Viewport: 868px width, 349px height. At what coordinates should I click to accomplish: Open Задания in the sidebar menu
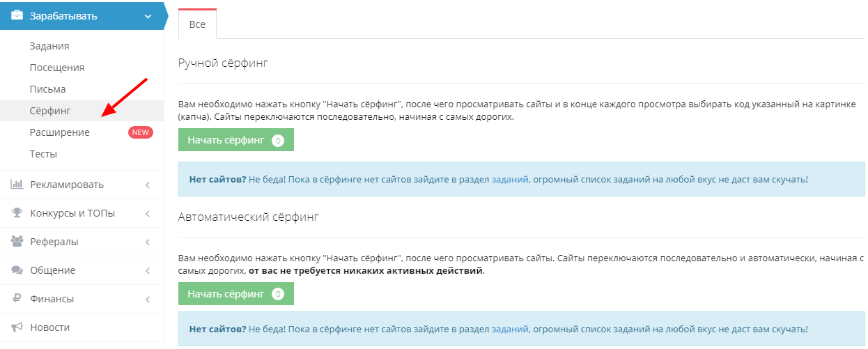pyautogui.click(x=49, y=46)
